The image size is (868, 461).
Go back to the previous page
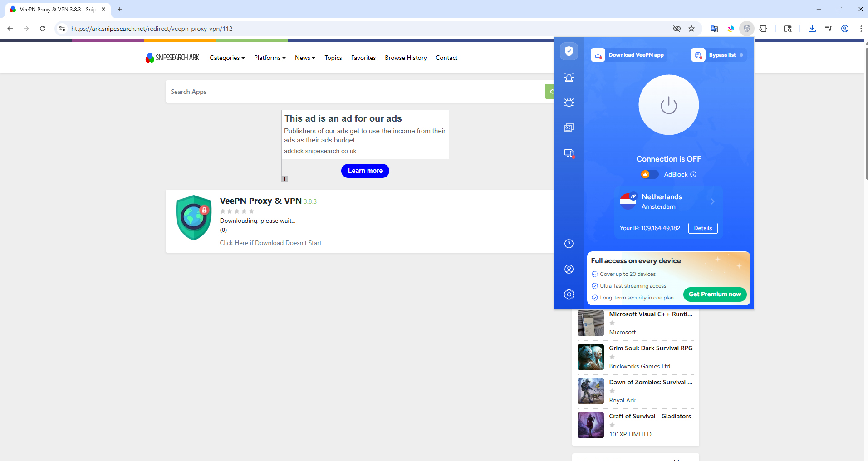[10, 29]
